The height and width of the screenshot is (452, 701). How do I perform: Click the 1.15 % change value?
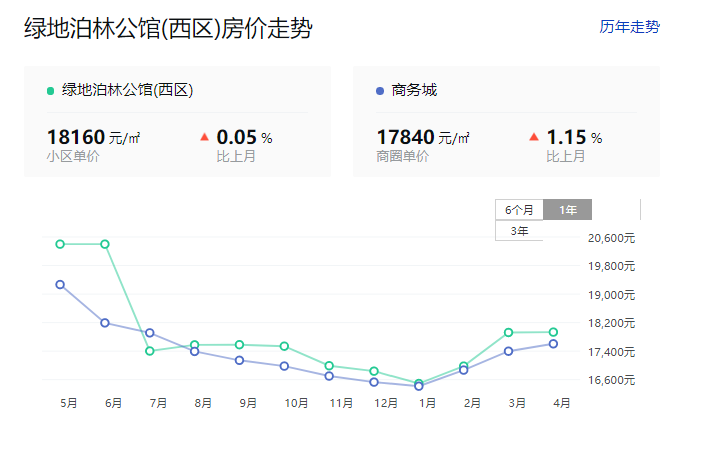[x=574, y=137]
